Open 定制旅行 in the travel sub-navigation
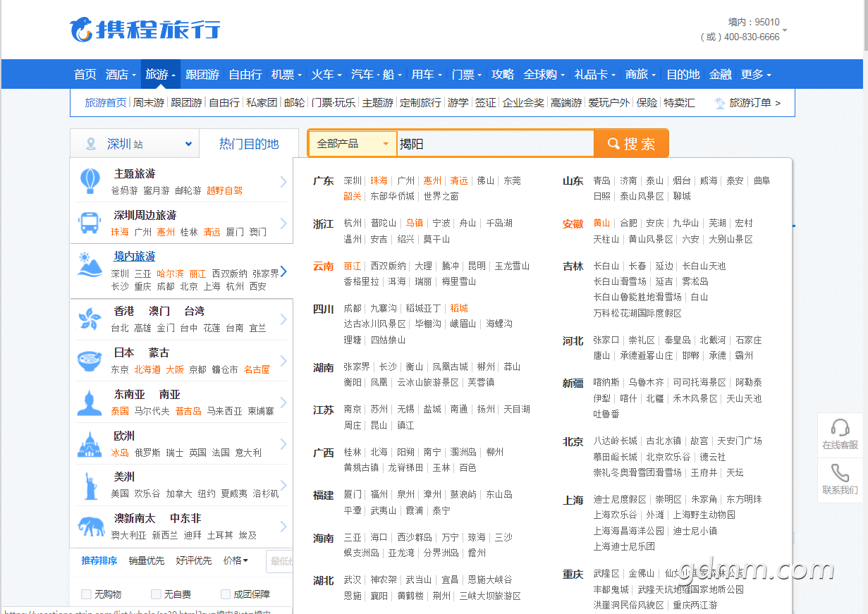Screen dimensions: 868x614 420,102
